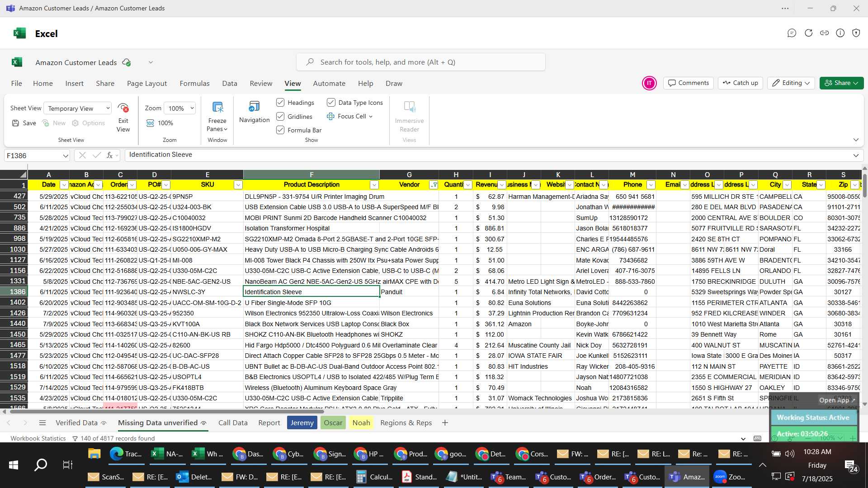The width and height of the screenshot is (868, 488).
Task: Click the search tools and help box
Action: click(x=421, y=62)
